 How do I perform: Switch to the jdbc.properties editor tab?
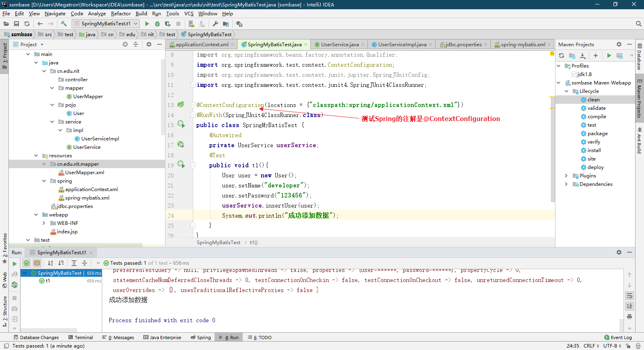(x=463, y=44)
